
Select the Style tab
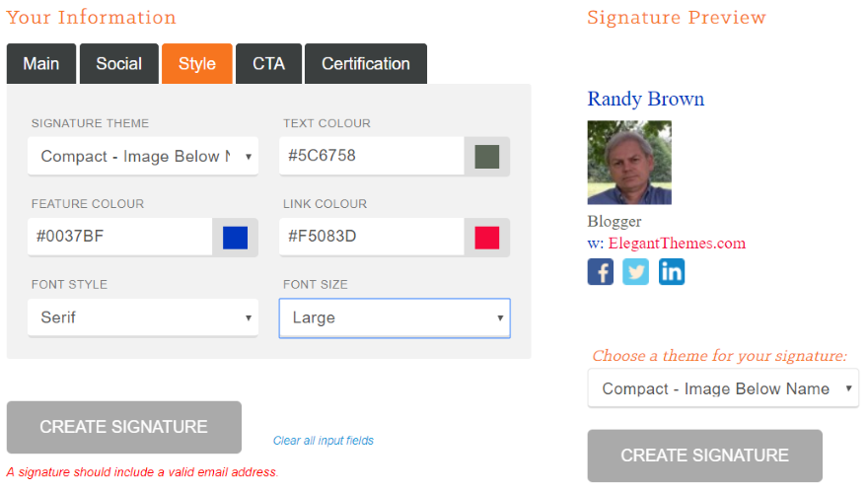coord(197,64)
